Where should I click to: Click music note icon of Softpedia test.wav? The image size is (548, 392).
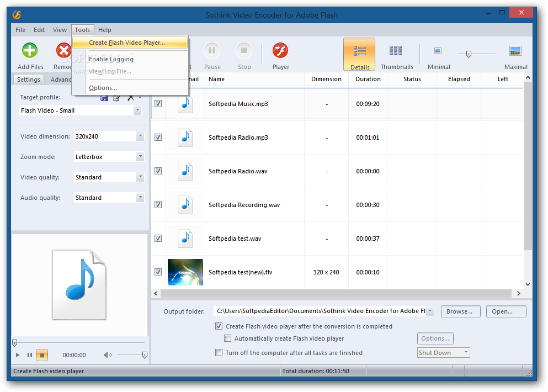(x=185, y=238)
